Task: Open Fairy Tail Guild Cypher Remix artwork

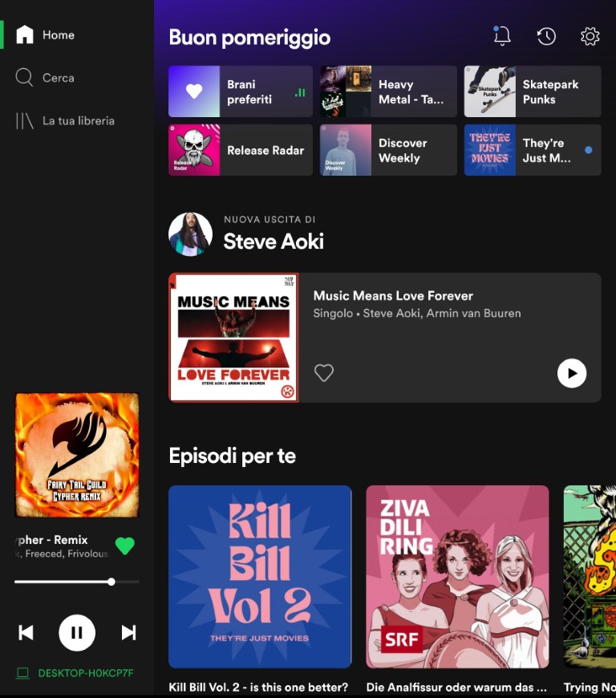Action: pyautogui.click(x=77, y=455)
